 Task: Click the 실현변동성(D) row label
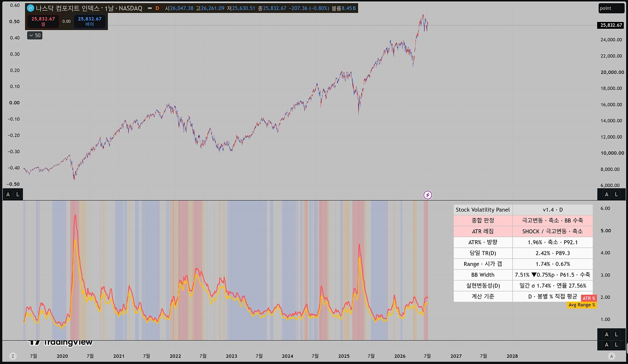click(x=483, y=286)
